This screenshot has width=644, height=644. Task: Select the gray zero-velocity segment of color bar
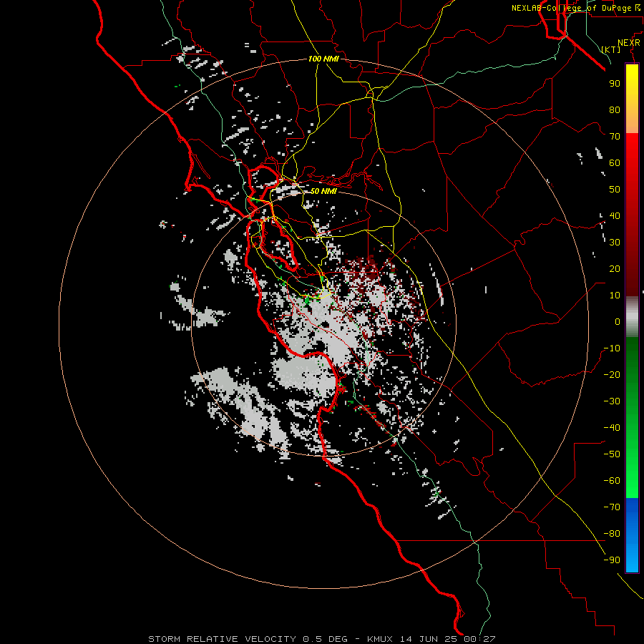coord(632,316)
